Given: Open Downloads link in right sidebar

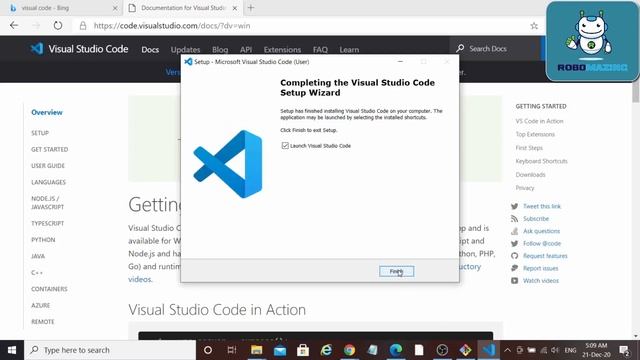Looking at the screenshot, I should click(x=530, y=175).
